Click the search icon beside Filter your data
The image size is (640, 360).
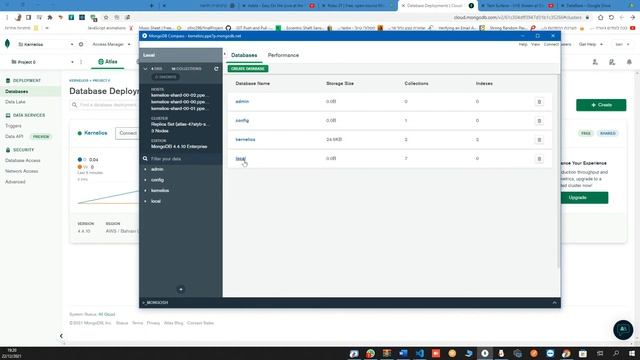coord(145,158)
